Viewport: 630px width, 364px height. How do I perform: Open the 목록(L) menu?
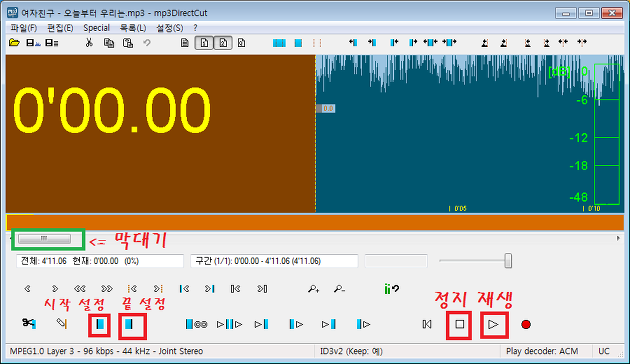click(x=133, y=28)
